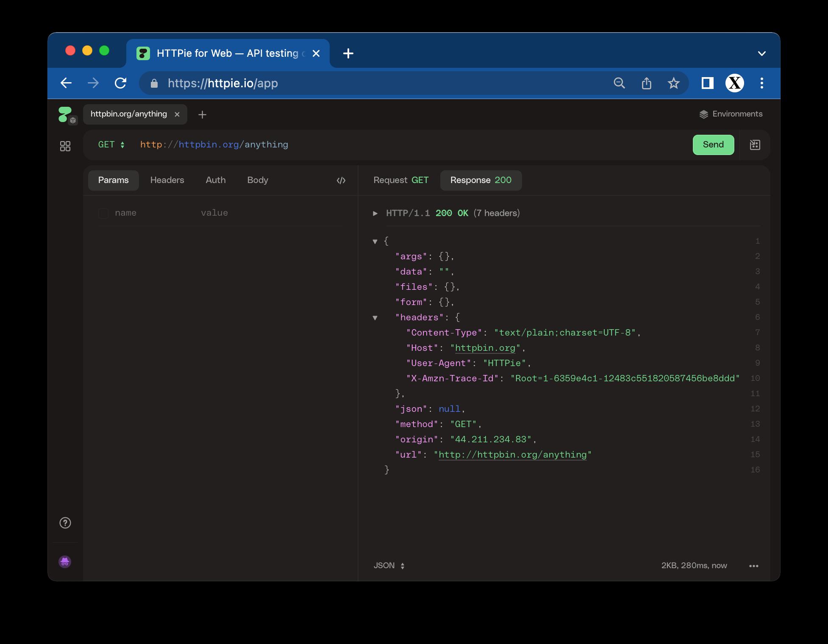Open the help question mark icon
The height and width of the screenshot is (644, 828).
[x=65, y=523]
